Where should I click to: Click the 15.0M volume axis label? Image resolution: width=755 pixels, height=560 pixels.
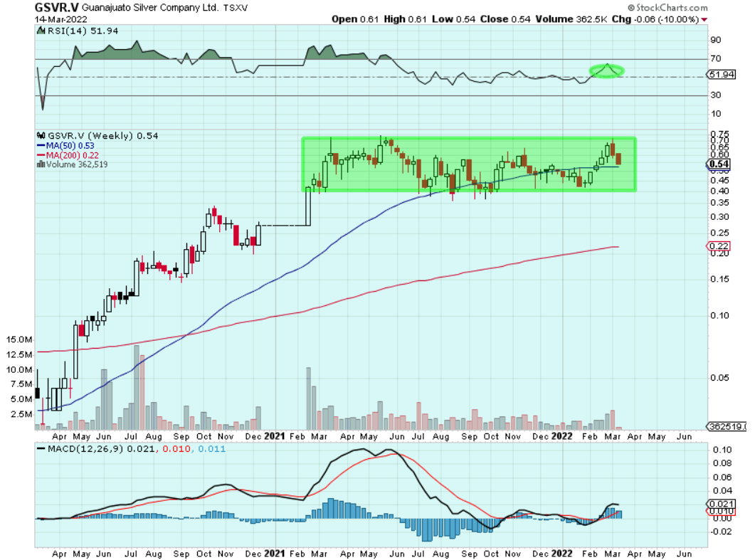pyautogui.click(x=19, y=339)
